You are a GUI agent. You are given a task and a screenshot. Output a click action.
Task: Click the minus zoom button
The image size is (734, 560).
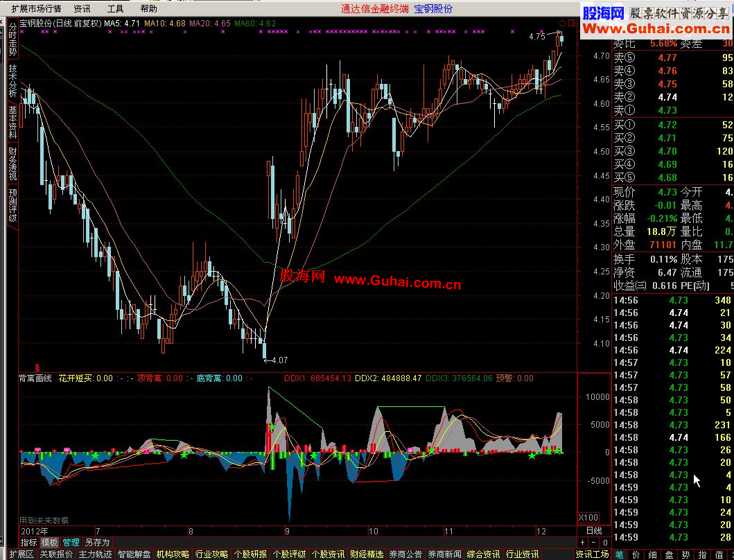point(594,543)
